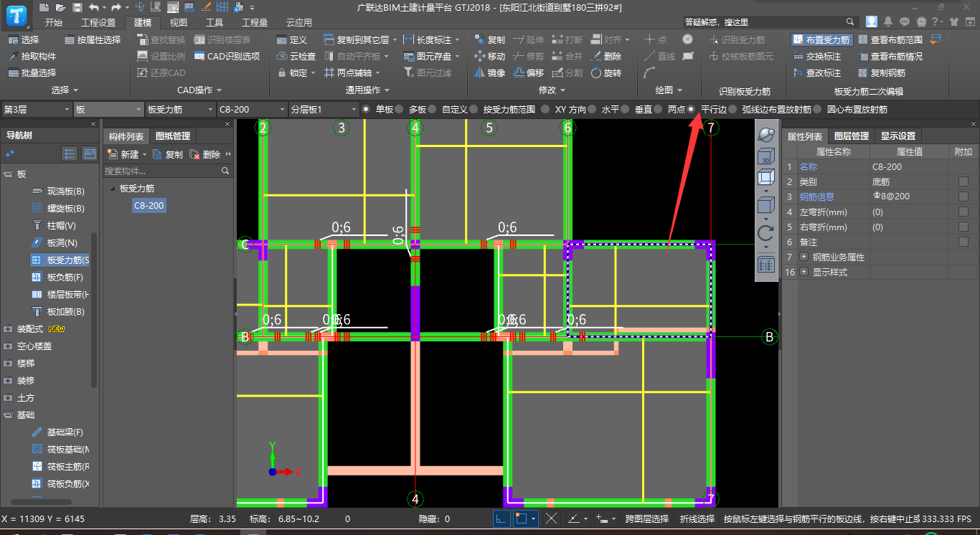Activate the 拾取构件 pick component tool
The width and height of the screenshot is (980, 535).
point(32,57)
